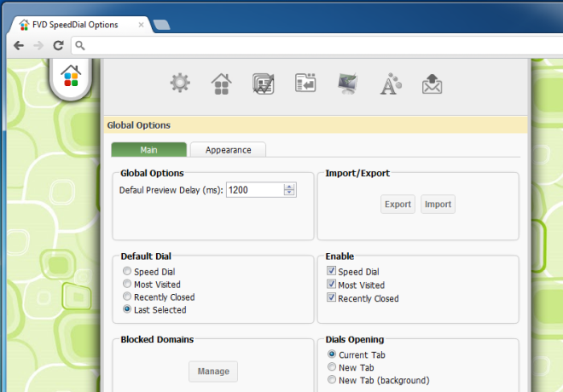Click the Default Dial group label

coord(146,257)
